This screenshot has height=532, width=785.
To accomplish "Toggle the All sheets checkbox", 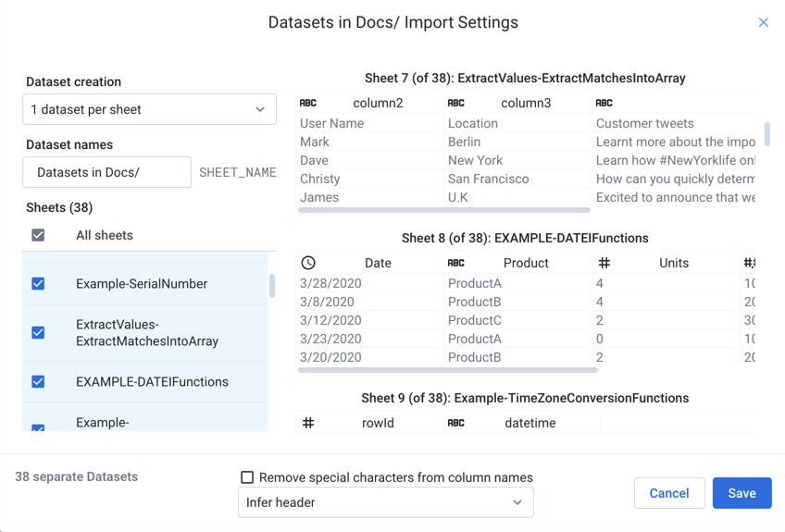I will (x=38, y=236).
